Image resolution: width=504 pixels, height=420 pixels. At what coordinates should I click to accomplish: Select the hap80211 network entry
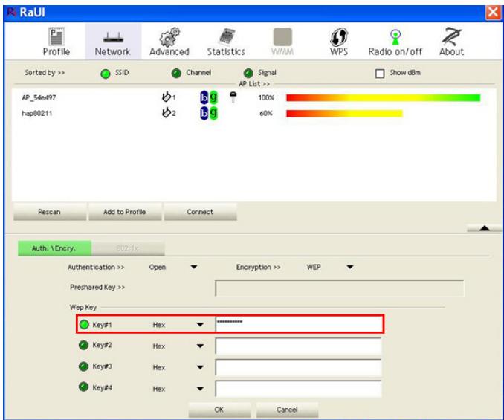36,113
